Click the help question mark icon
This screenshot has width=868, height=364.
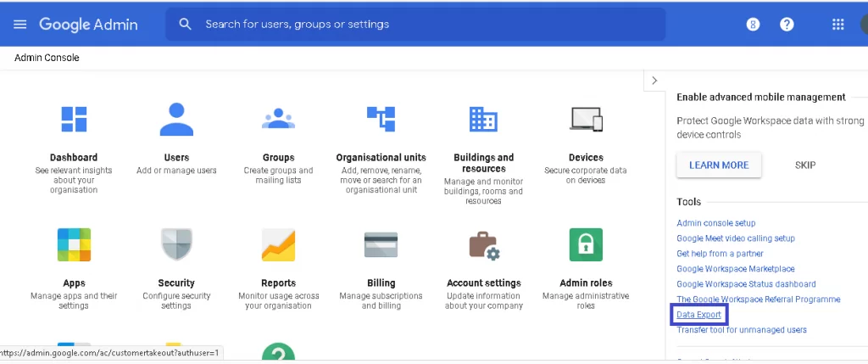pos(787,24)
